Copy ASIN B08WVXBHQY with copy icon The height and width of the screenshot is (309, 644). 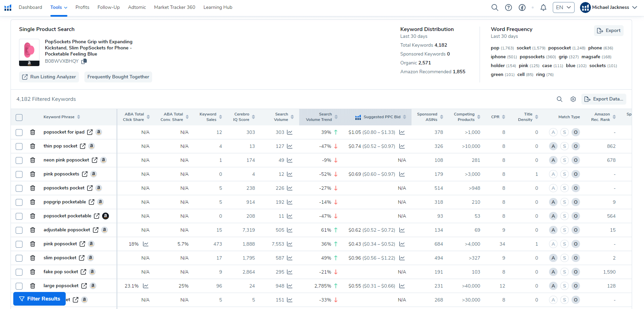click(84, 61)
